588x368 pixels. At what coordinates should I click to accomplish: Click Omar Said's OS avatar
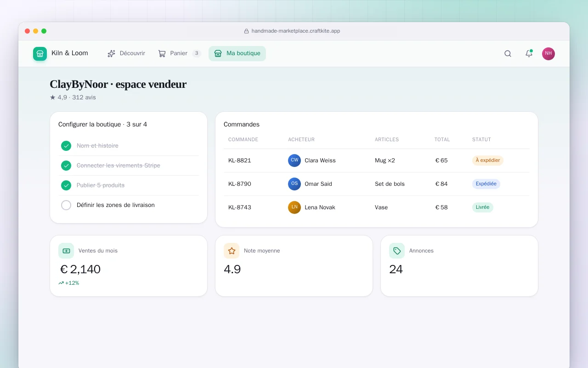[x=294, y=184]
